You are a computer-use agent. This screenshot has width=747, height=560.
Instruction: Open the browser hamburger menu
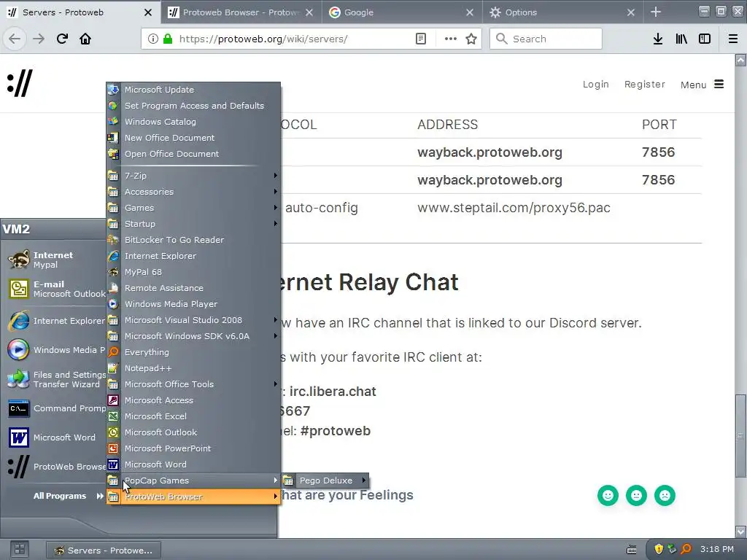pos(733,39)
